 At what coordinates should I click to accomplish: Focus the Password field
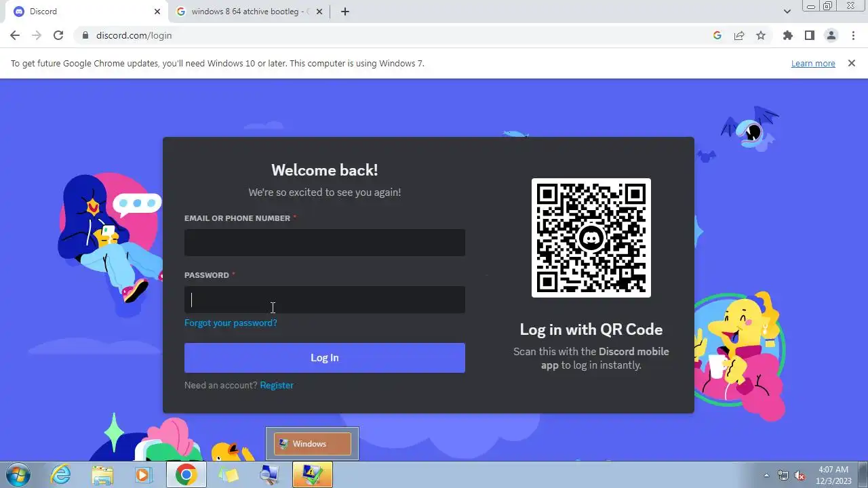(x=324, y=300)
